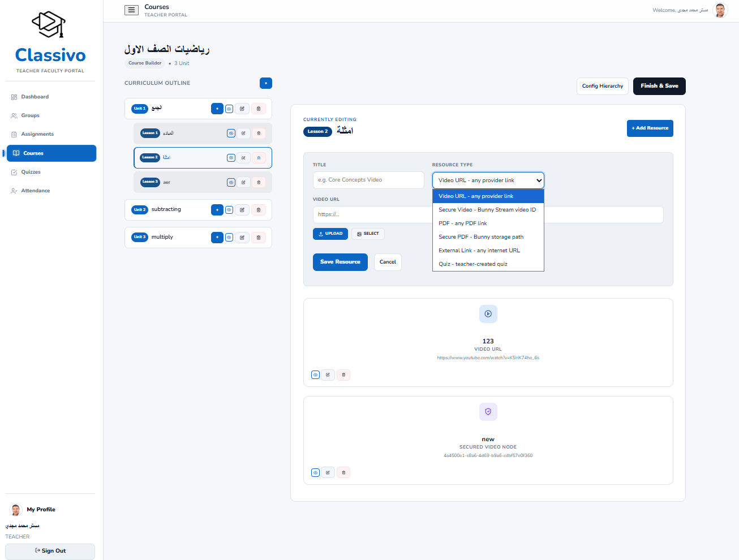Sign Out of the portal

pos(50,552)
